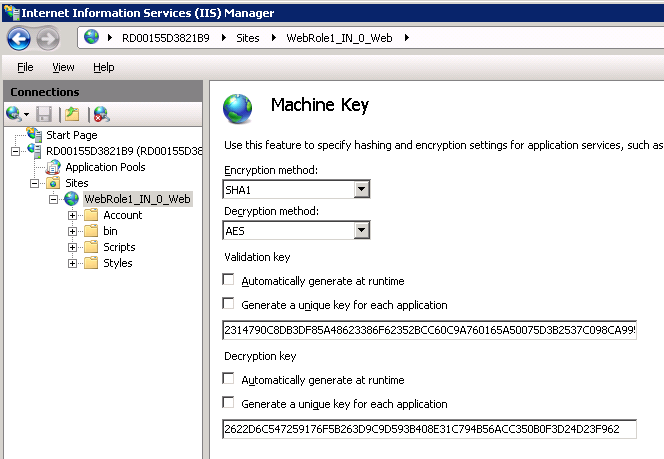Select Start Page in the connections tree
The height and width of the screenshot is (459, 664).
[71, 135]
